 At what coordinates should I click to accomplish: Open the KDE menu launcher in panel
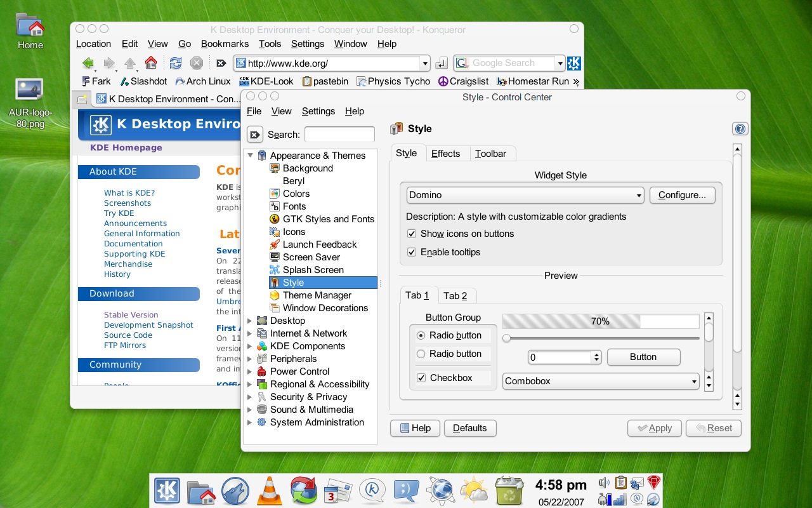click(x=167, y=491)
